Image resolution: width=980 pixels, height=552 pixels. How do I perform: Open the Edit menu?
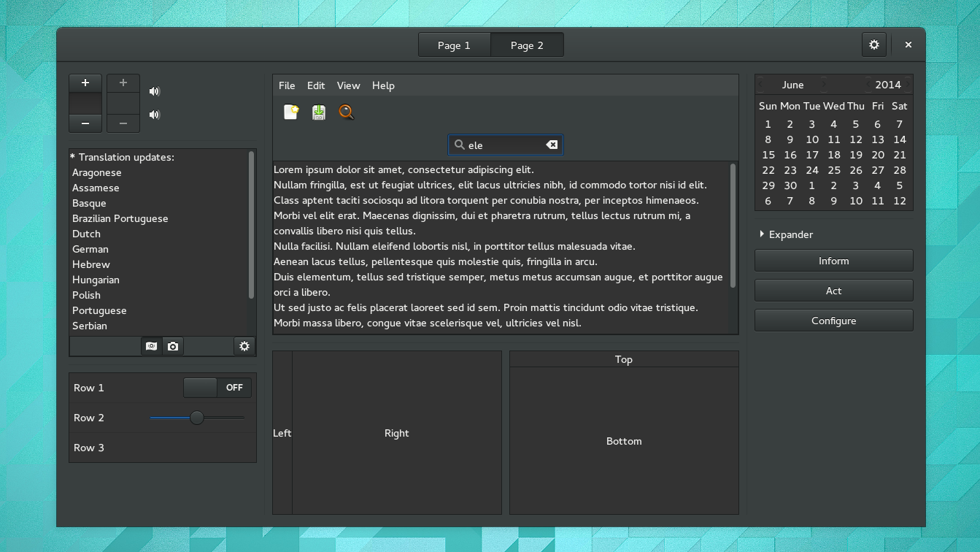316,85
